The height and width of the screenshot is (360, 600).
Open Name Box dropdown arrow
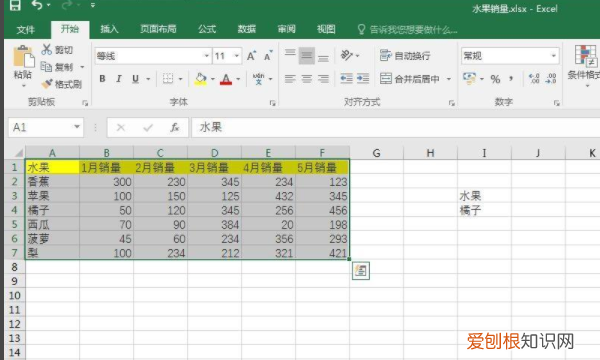[x=77, y=127]
